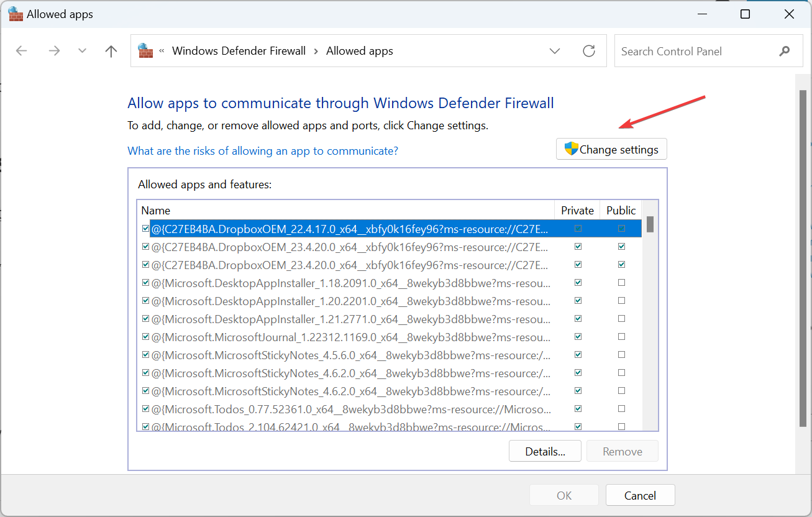Open the risks of allowing an app link
812x517 pixels.
(x=263, y=151)
